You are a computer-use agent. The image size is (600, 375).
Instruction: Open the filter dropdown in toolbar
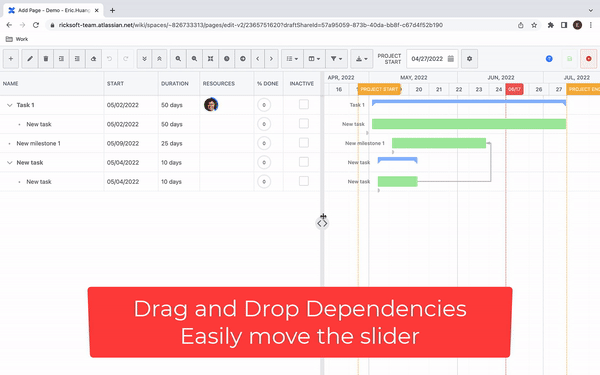(336, 59)
